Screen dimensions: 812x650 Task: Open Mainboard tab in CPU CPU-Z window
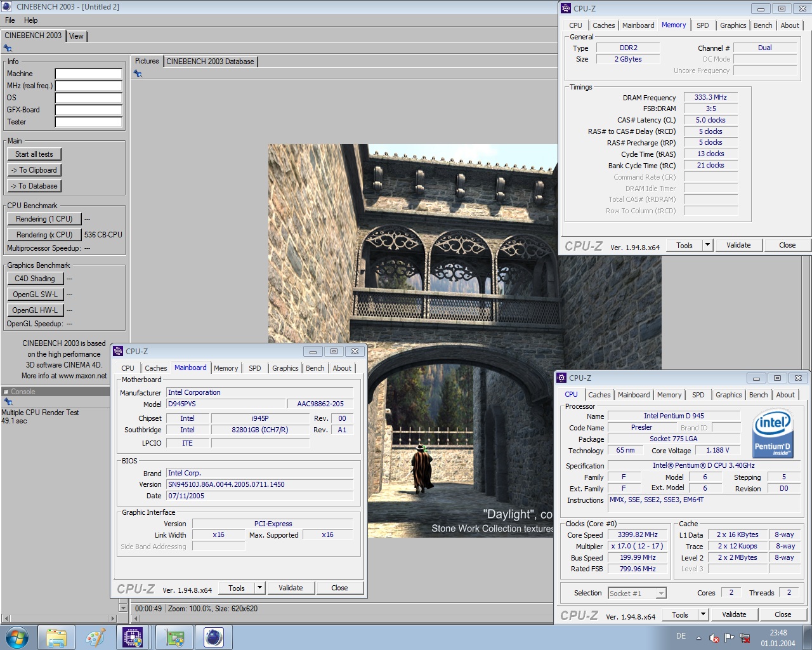pos(634,395)
